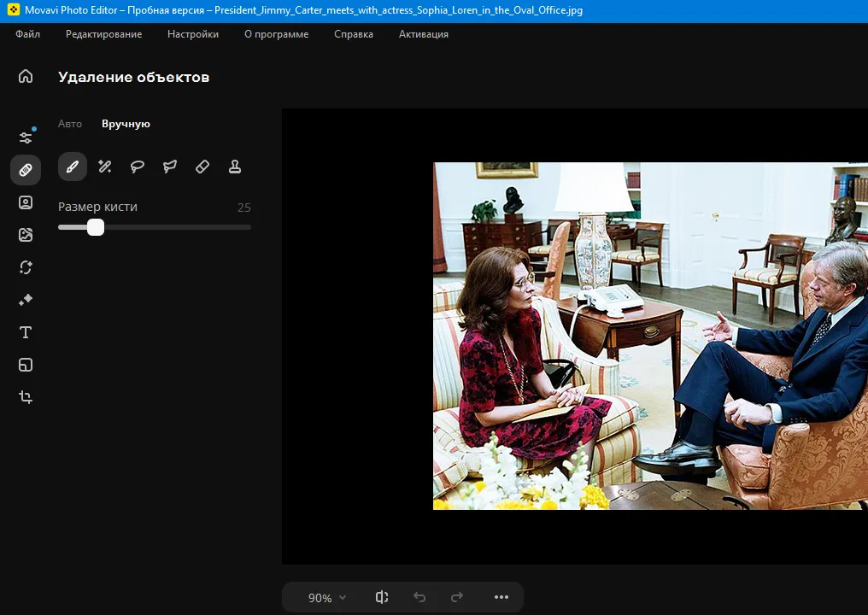Open the Adjustments sliders panel

click(26, 137)
